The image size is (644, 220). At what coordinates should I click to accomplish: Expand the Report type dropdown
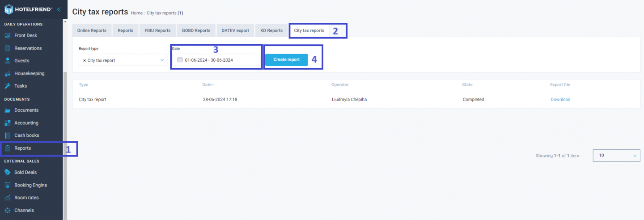click(x=123, y=60)
